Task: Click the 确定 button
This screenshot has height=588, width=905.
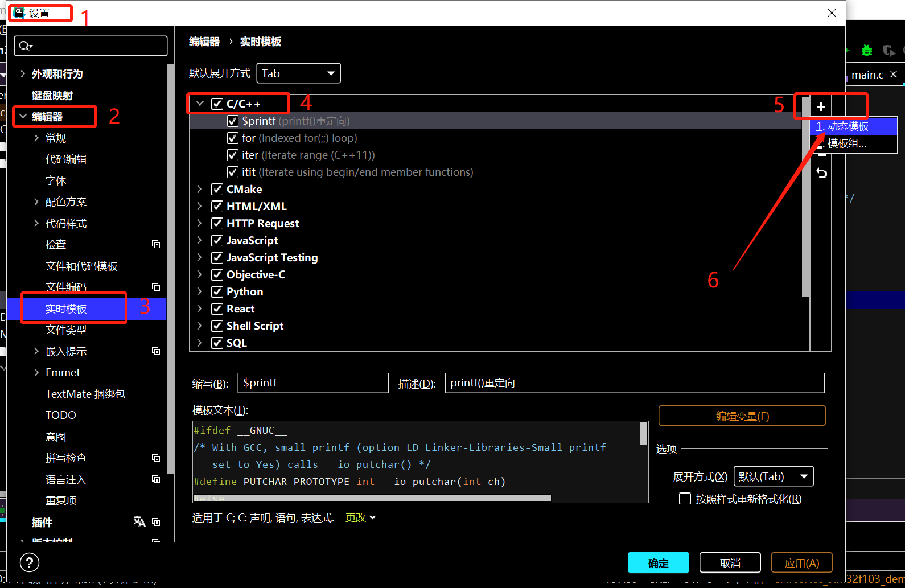Action: [659, 563]
